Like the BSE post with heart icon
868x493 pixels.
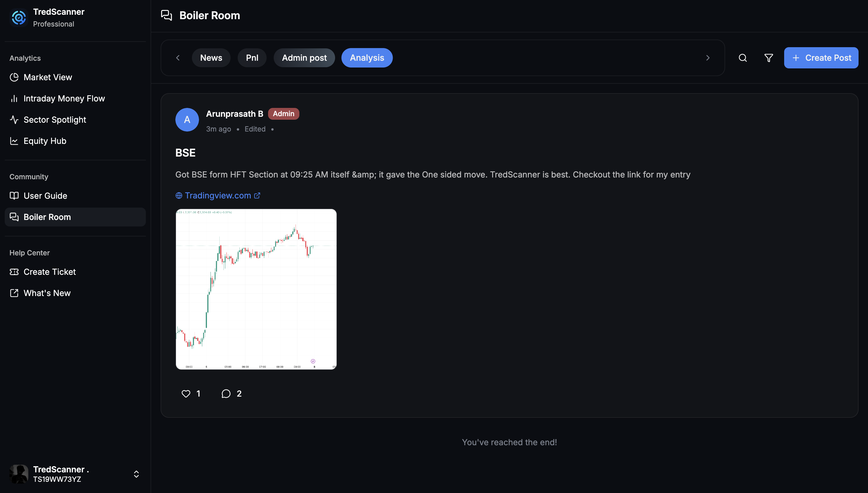186,393
